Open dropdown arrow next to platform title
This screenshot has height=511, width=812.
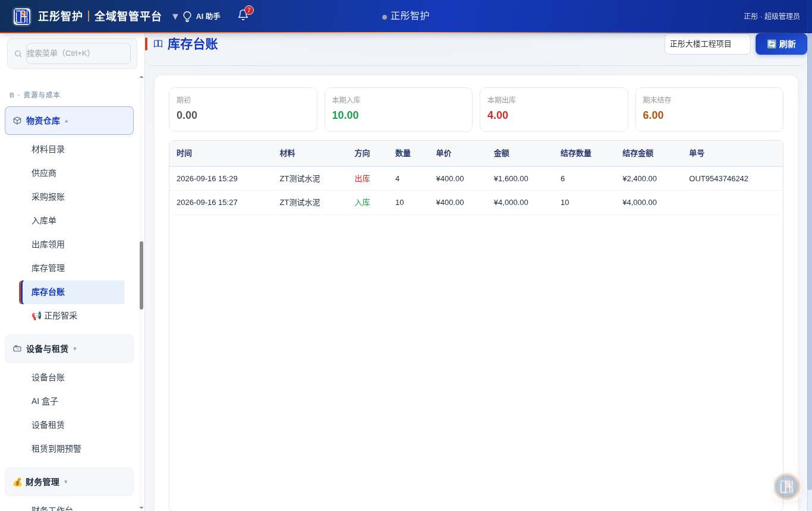pos(175,17)
